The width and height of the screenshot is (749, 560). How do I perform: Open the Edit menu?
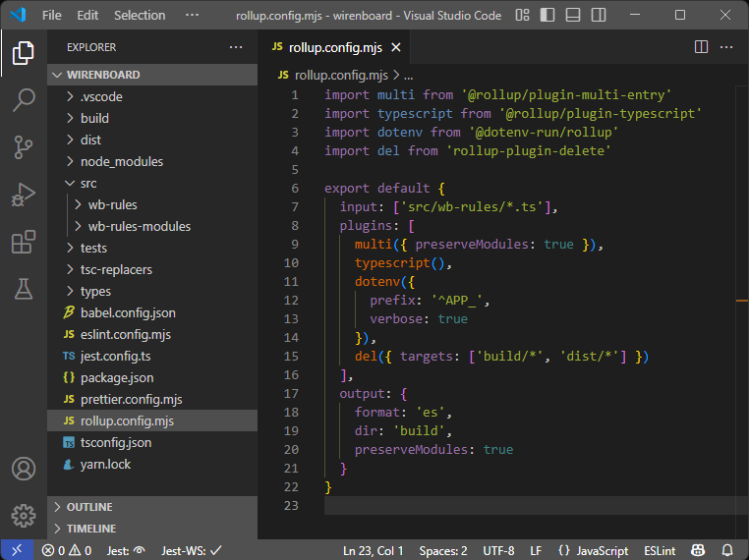click(x=87, y=16)
